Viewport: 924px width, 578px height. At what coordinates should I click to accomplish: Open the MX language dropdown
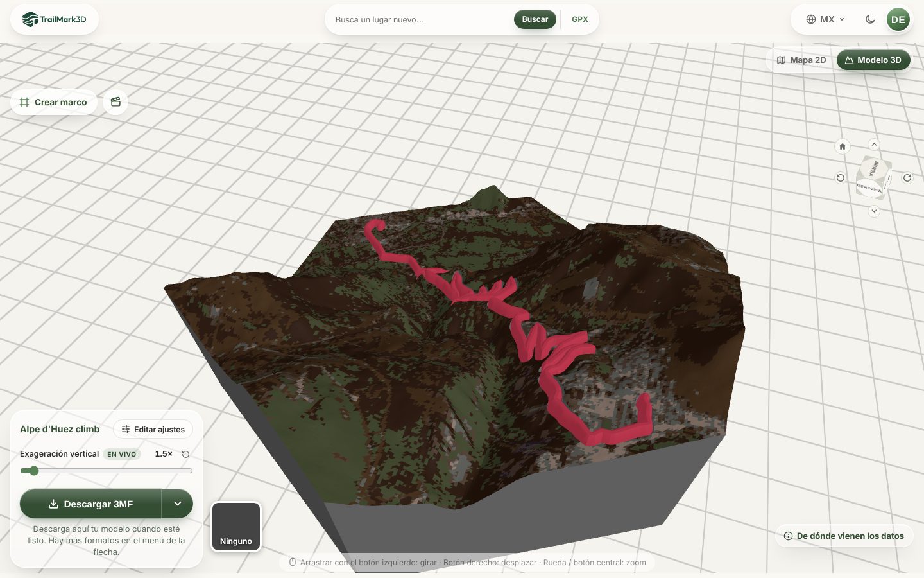coord(826,19)
